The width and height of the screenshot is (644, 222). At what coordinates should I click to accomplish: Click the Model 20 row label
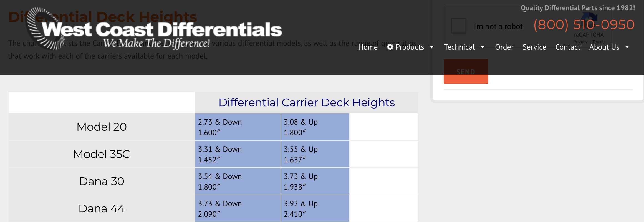click(x=102, y=127)
